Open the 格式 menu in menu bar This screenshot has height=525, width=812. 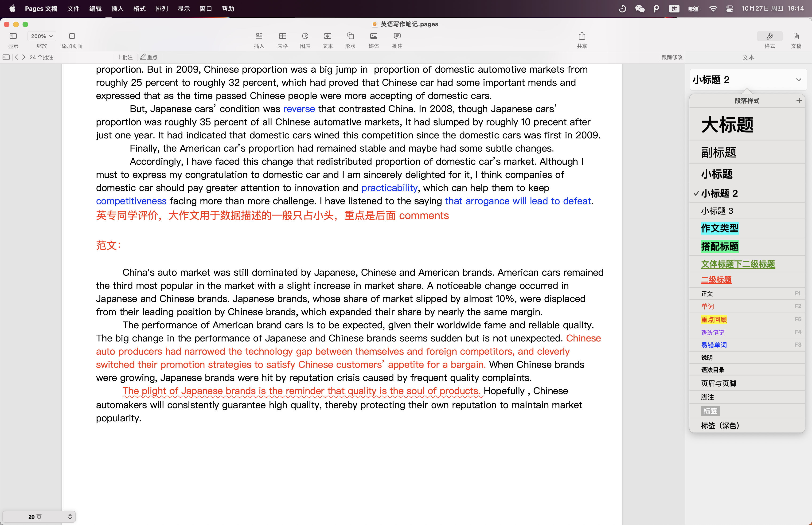139,8
